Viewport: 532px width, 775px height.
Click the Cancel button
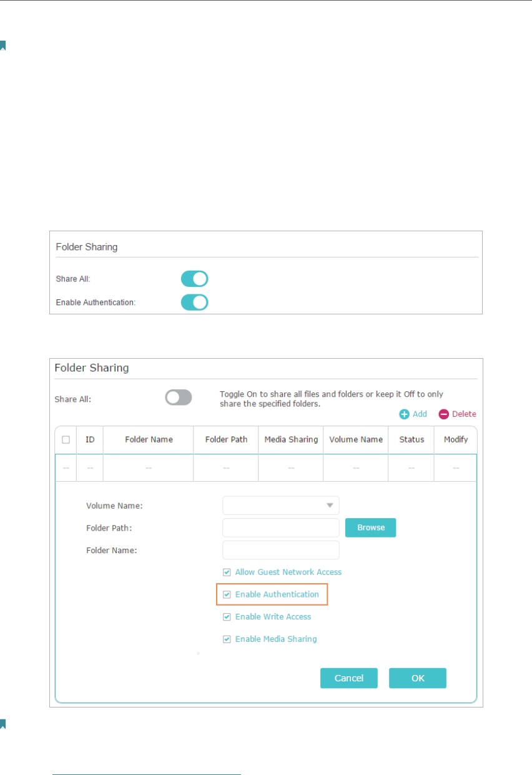[x=349, y=678]
